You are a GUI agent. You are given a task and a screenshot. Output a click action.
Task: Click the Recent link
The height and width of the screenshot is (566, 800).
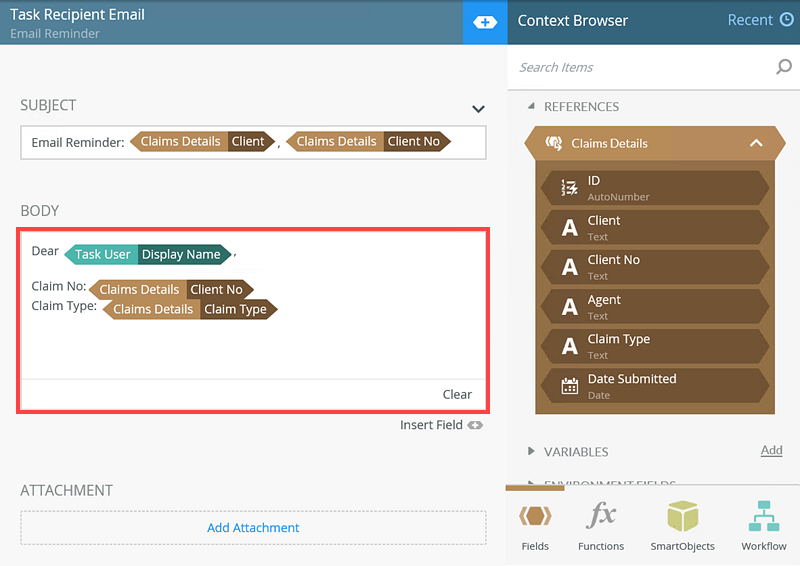pyautogui.click(x=750, y=20)
